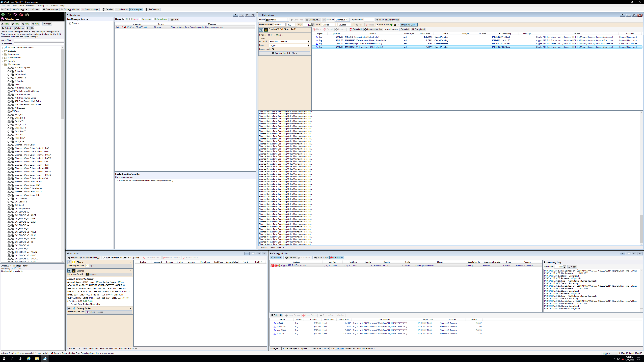The image size is (644, 362).
Task: Open the Data Manager tool
Action: pos(50,10)
